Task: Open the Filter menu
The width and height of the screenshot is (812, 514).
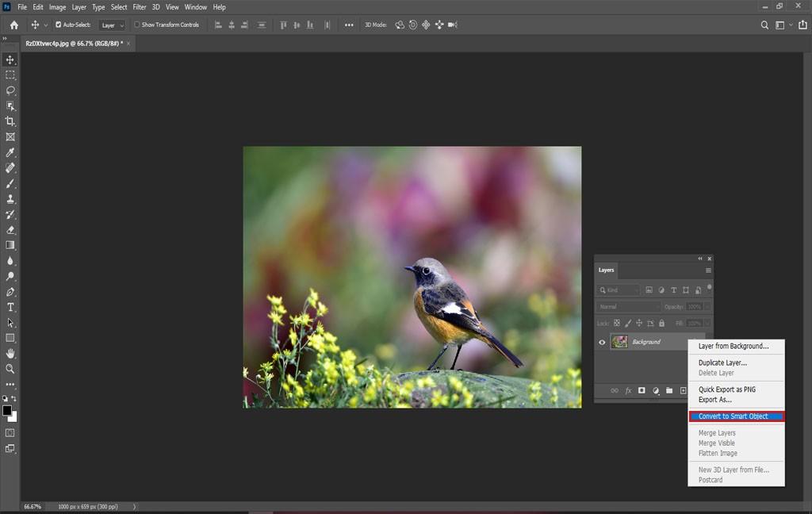Action: (x=140, y=7)
